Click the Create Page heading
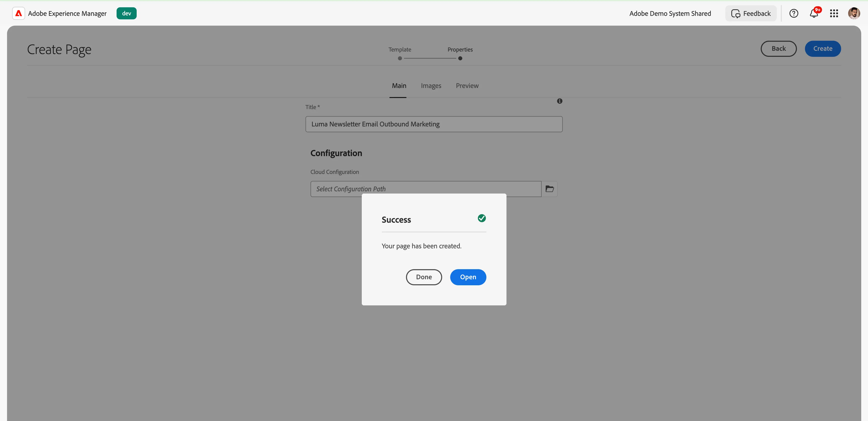Screen dimensions: 868x421 point(59,50)
